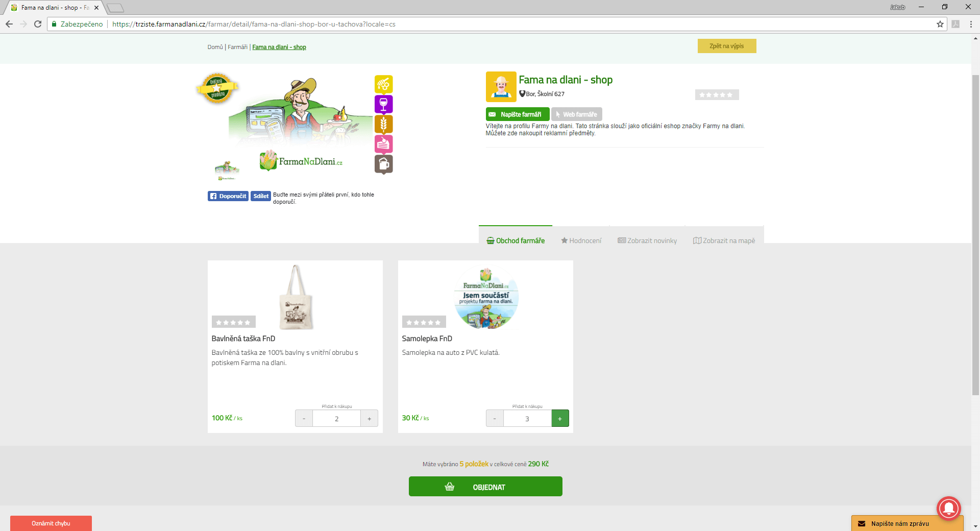This screenshot has width=980, height=531.
Task: Reload the page in the browser
Action: point(38,24)
